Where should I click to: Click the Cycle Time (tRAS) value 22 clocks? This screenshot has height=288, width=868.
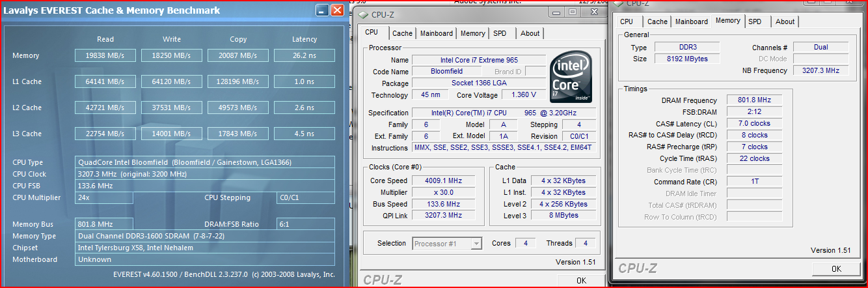754,158
